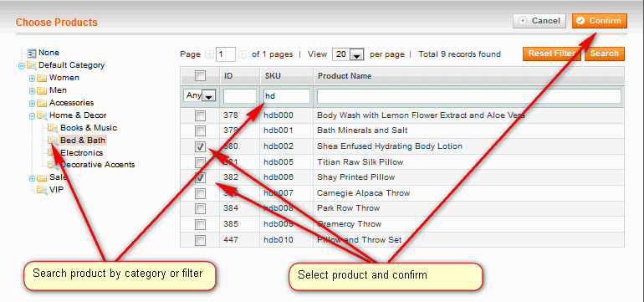Expand the Women category node

[32, 79]
